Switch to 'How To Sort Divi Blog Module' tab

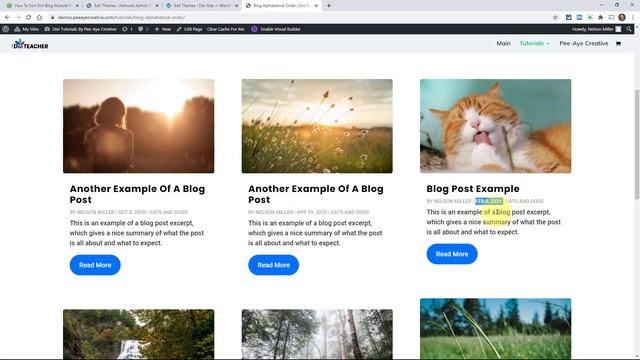[42, 6]
